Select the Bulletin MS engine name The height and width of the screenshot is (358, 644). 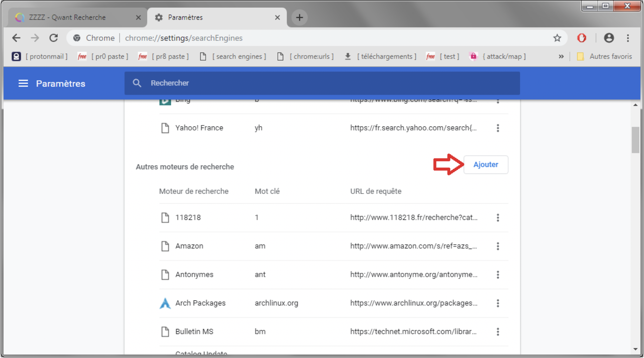pos(194,332)
